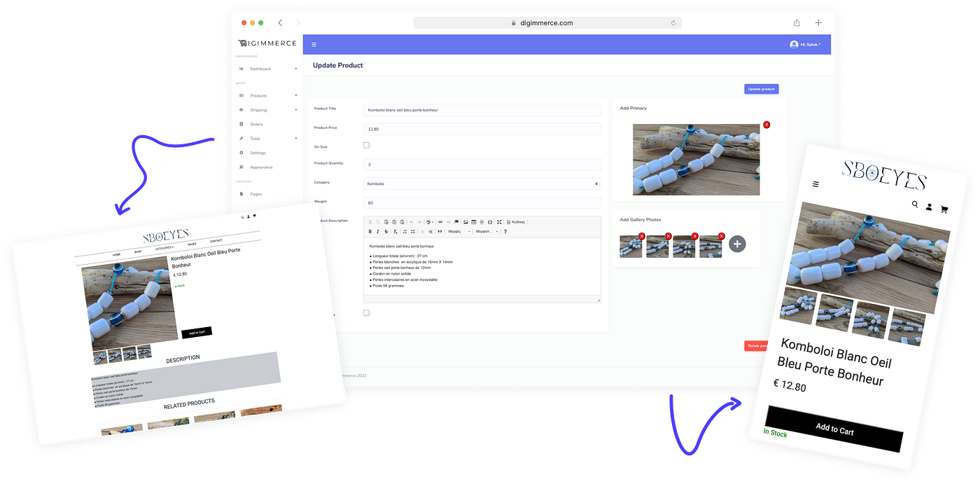Click Add to Cart in mobile preview
The image size is (980, 484).
click(834, 429)
